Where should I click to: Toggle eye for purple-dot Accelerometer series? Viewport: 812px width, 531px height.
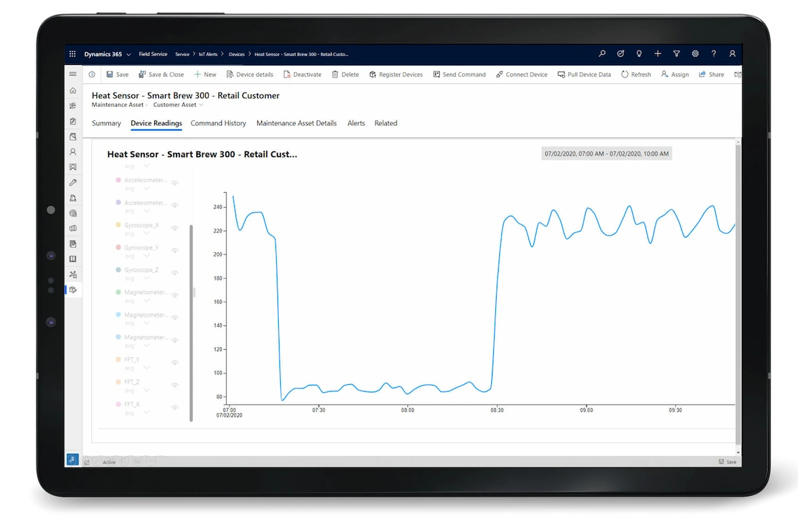(x=175, y=206)
